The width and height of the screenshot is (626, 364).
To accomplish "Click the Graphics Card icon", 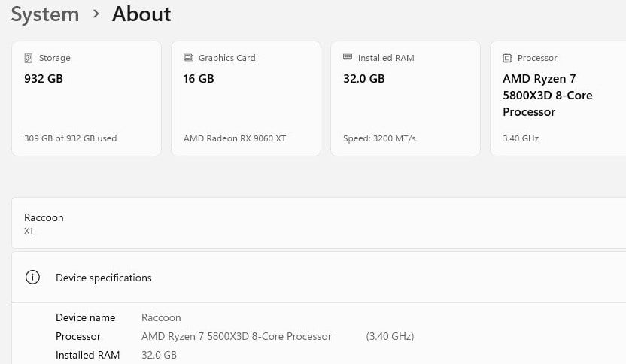I will 188,58.
